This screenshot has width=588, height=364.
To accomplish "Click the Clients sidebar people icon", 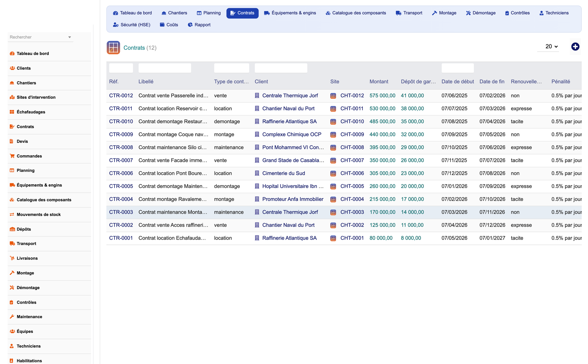I will [x=12, y=68].
